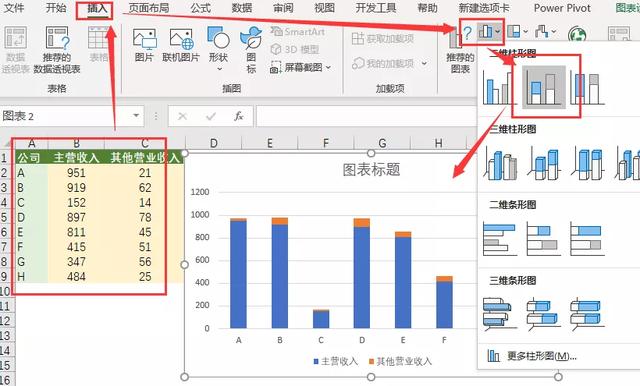Insert SmartArt graphic
The height and width of the screenshot is (386, 640).
point(298,31)
